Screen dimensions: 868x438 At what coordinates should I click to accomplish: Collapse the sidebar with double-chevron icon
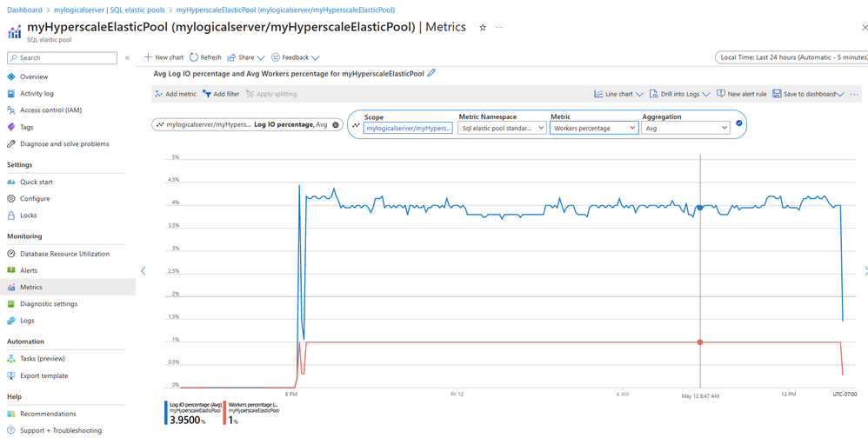pos(127,57)
